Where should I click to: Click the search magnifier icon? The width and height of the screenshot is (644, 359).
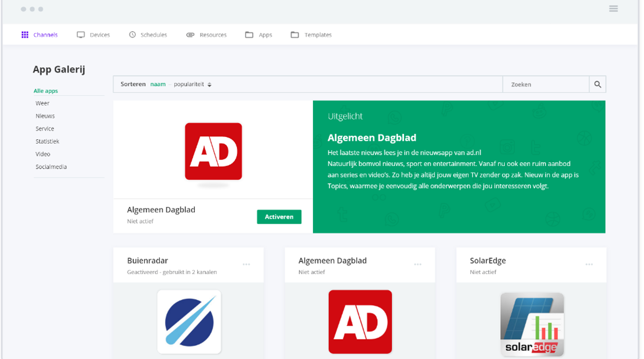(598, 84)
